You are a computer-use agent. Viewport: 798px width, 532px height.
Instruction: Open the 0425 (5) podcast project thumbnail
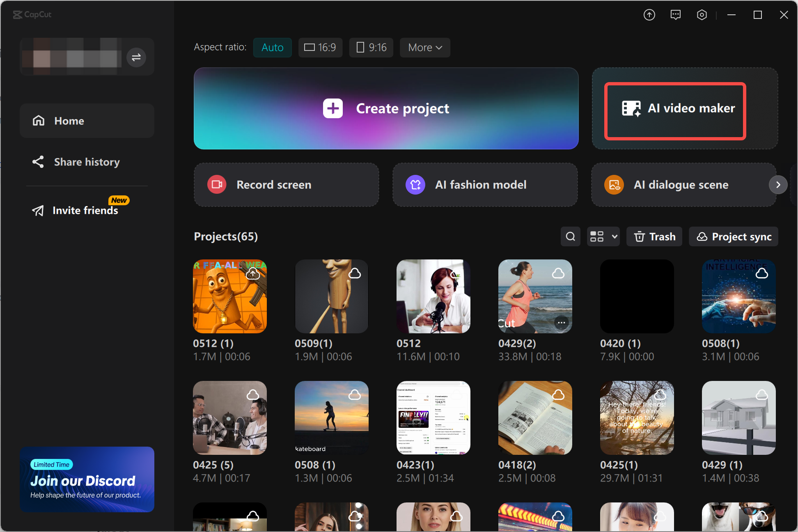click(230, 418)
